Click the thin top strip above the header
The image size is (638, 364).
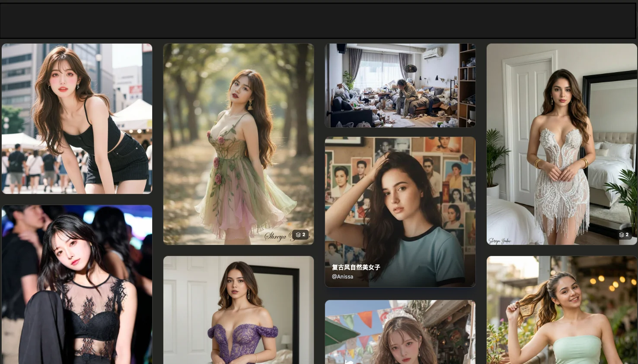click(x=319, y=0)
